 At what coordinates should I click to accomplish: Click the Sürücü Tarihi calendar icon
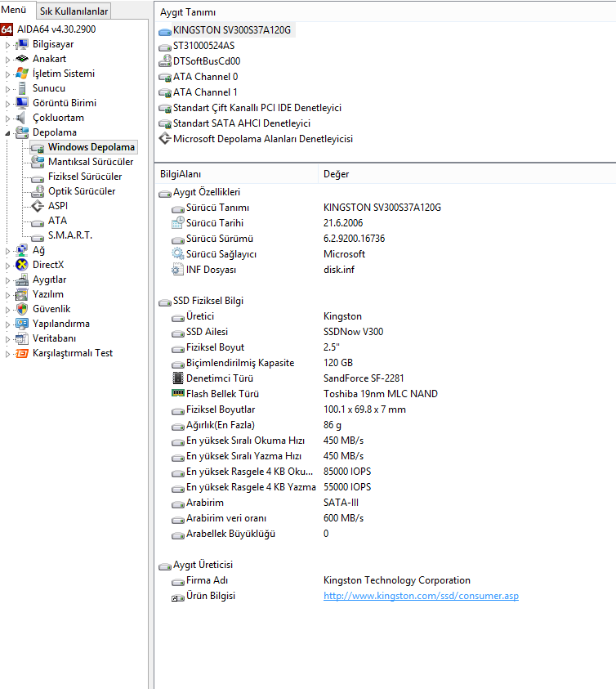177,223
